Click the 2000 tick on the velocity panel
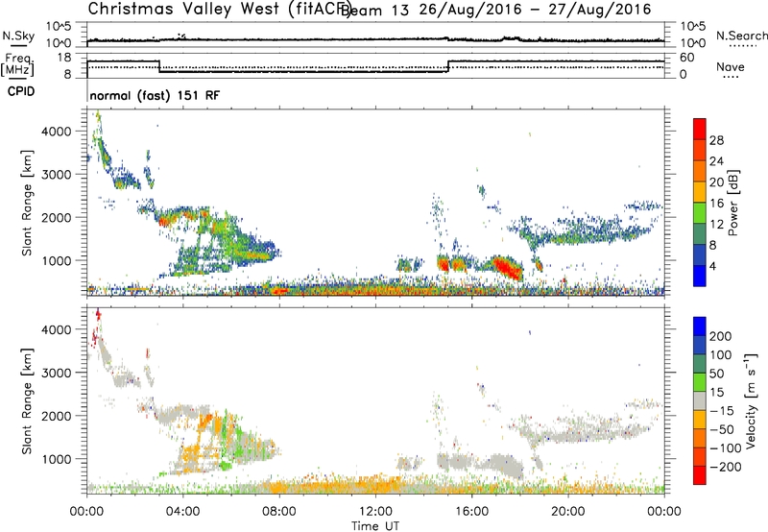 click(x=57, y=416)
